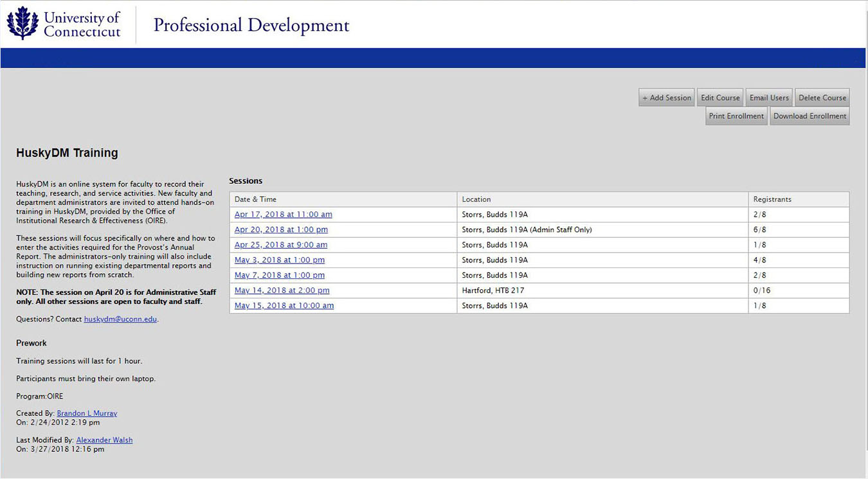
Task: Open the Apr 20, 2018 1:00 pm session
Action: [281, 230]
